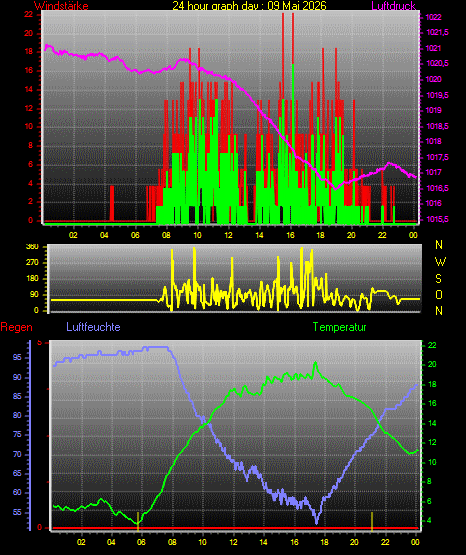Click the 1022 value on pressure axis
466x555 pixels.
pos(433,17)
